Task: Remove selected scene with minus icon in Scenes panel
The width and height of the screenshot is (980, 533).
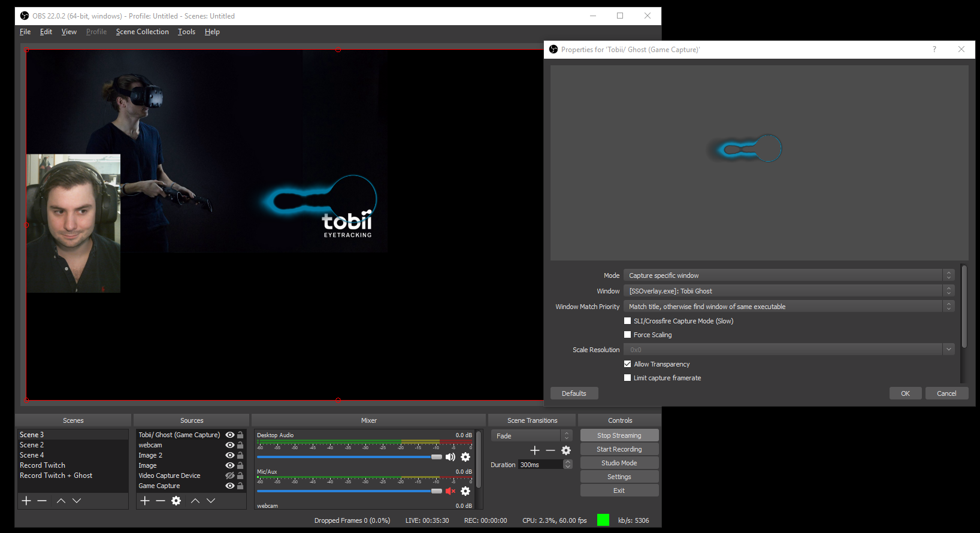Action: 42,501
